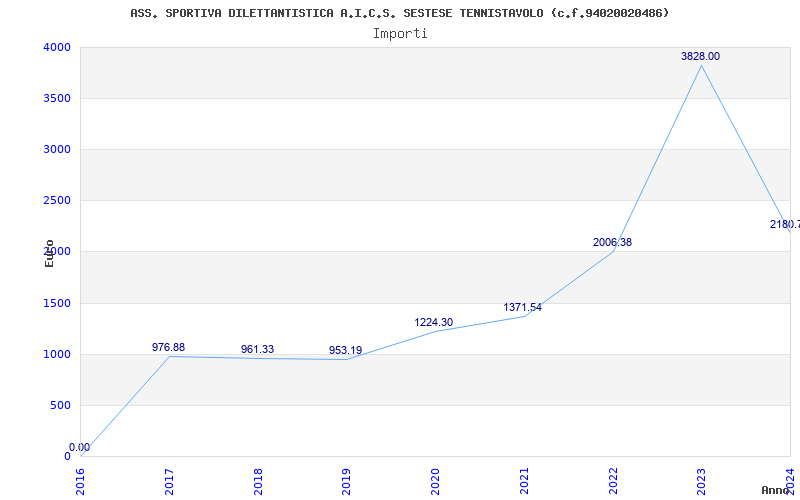Click the 2018 x-axis year label

(258, 482)
